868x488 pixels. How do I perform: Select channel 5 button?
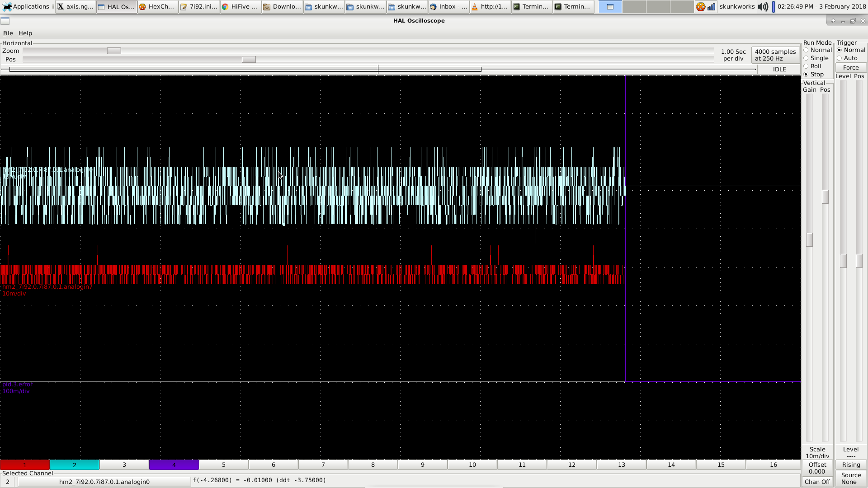click(x=224, y=465)
